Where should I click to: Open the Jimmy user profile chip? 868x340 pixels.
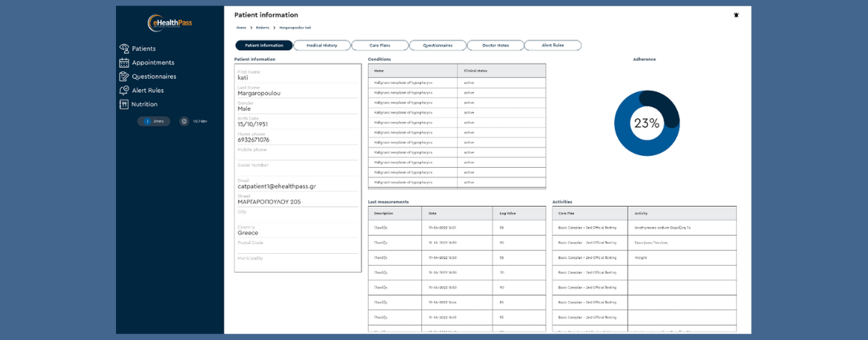click(154, 121)
